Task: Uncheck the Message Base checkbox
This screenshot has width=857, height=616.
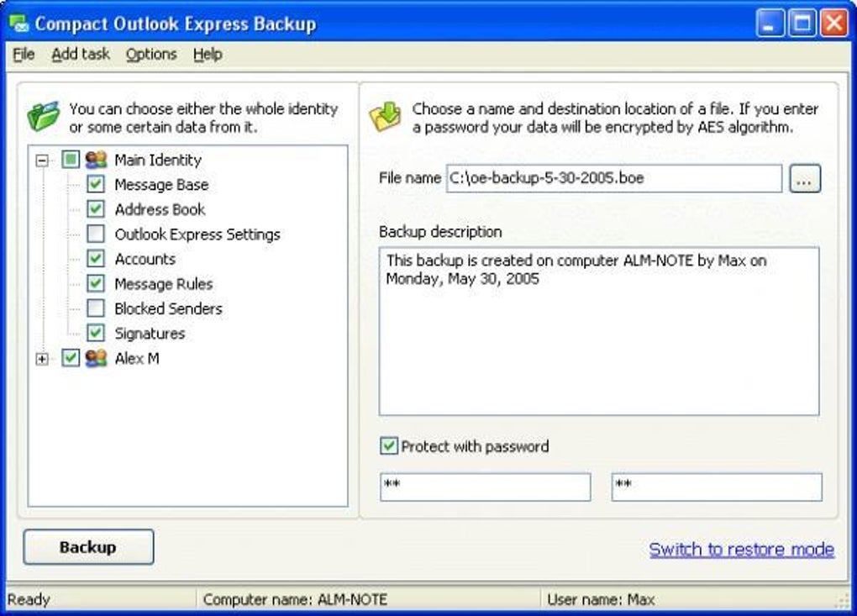Action: click(96, 184)
